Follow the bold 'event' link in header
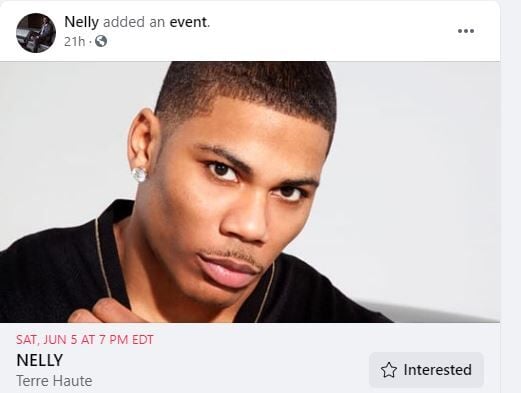 [x=189, y=22]
